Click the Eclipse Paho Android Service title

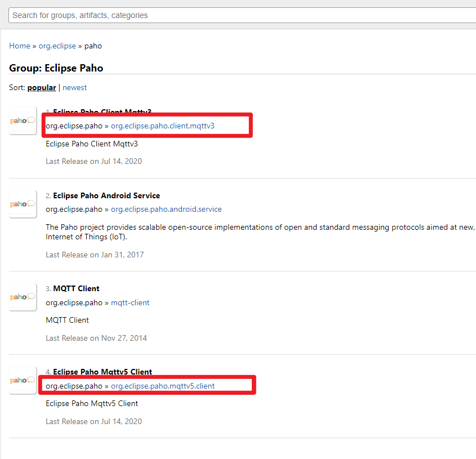click(x=106, y=195)
